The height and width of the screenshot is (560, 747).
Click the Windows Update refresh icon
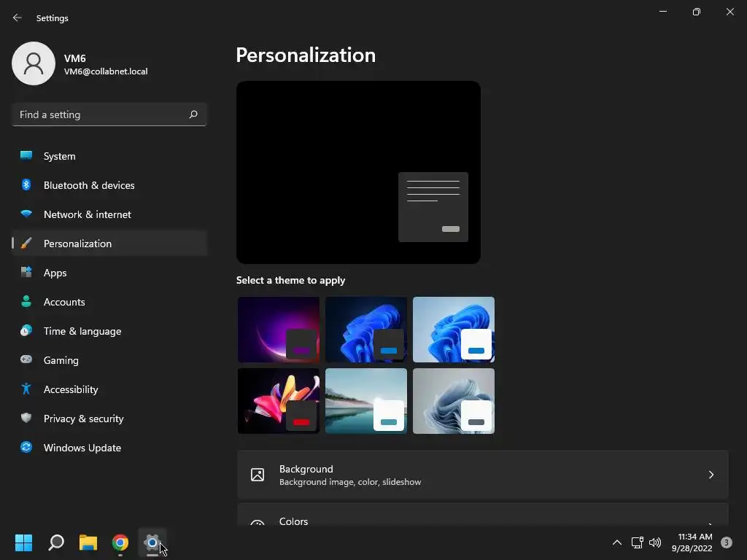26,447
